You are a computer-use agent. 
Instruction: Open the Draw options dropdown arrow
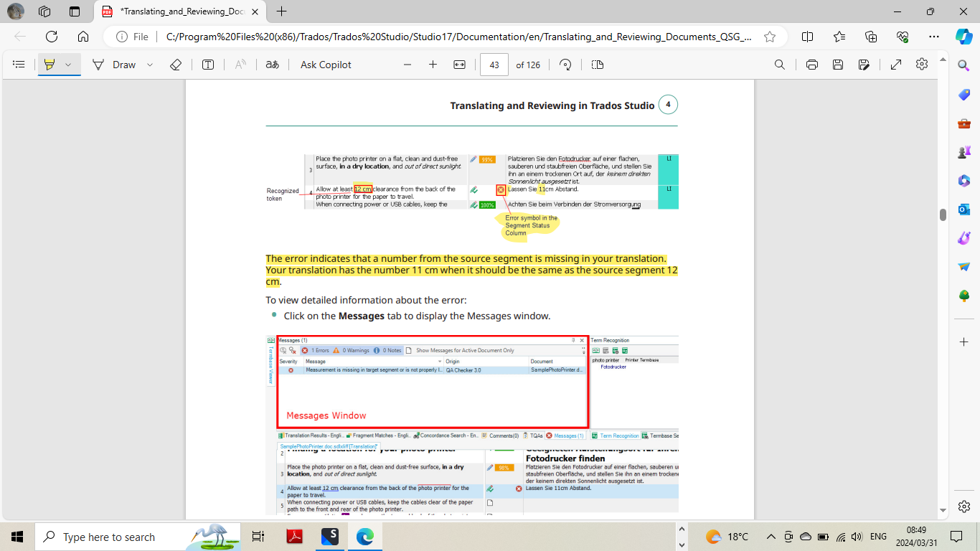pyautogui.click(x=150, y=65)
